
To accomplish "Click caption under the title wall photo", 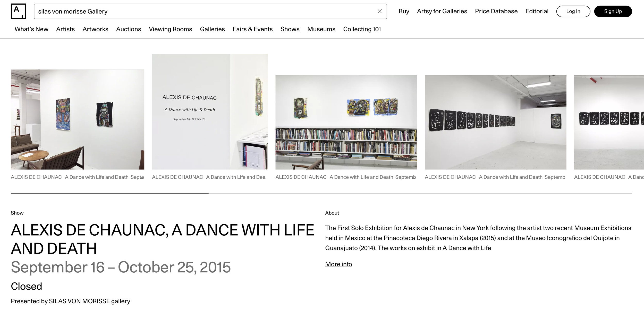I will pyautogui.click(x=209, y=177).
